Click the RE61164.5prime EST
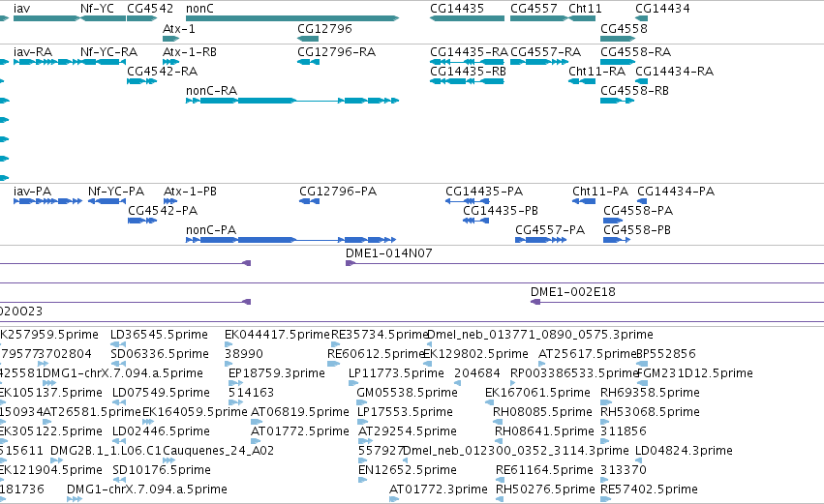 [x=500, y=480]
